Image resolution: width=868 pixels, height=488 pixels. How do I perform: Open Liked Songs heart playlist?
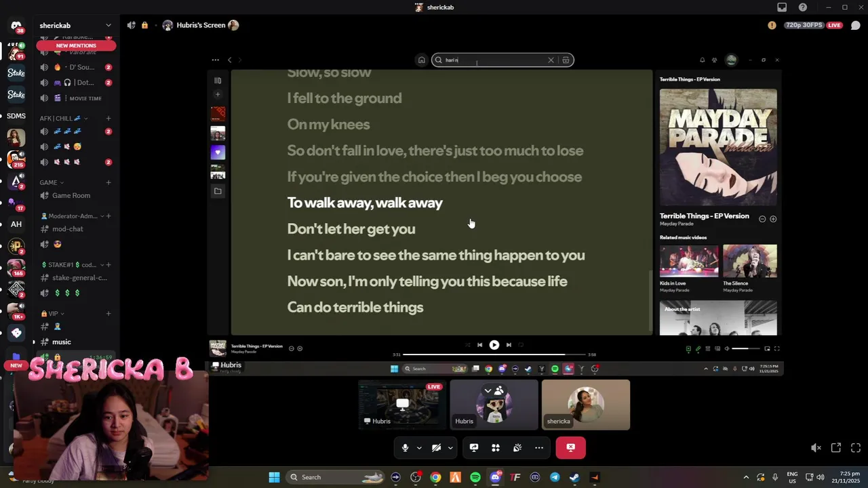click(218, 152)
